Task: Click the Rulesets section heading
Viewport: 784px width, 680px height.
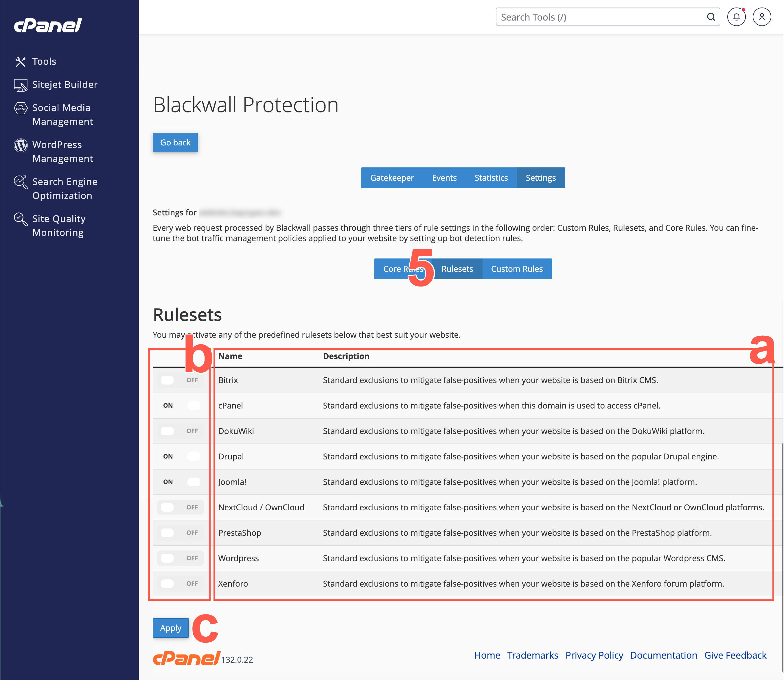Action: 187,315
